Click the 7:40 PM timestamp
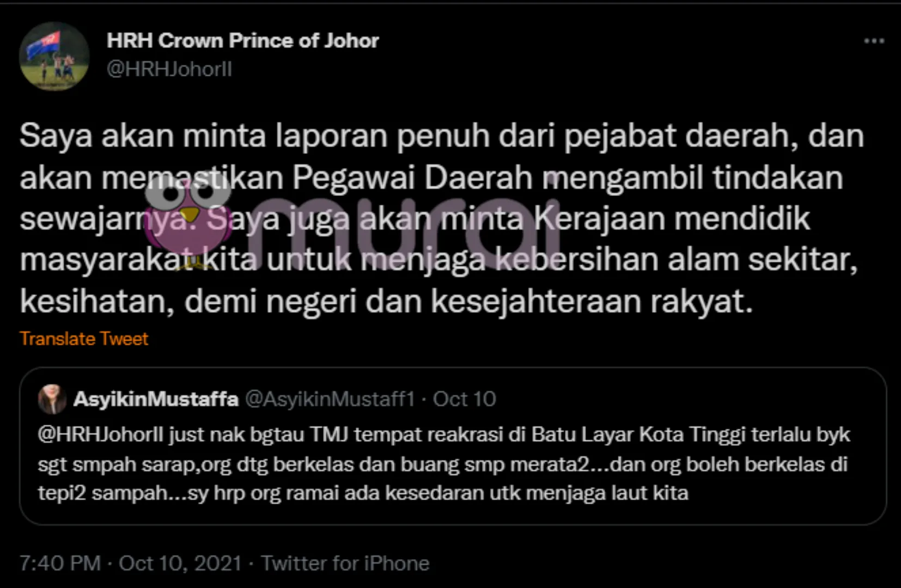This screenshot has width=901, height=588. (x=60, y=563)
